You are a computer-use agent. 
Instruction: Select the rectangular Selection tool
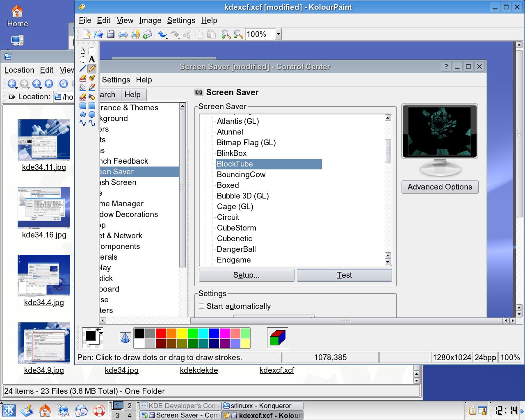[92, 51]
